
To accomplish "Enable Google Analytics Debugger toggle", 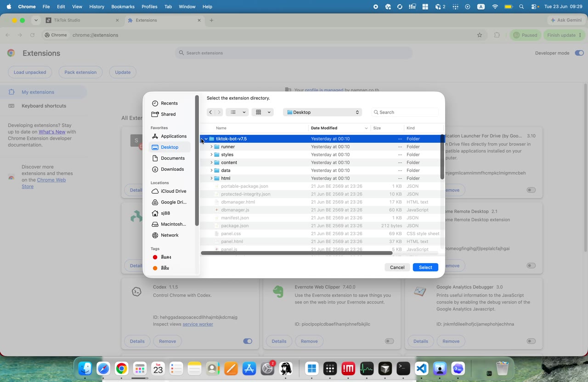I will point(531,341).
